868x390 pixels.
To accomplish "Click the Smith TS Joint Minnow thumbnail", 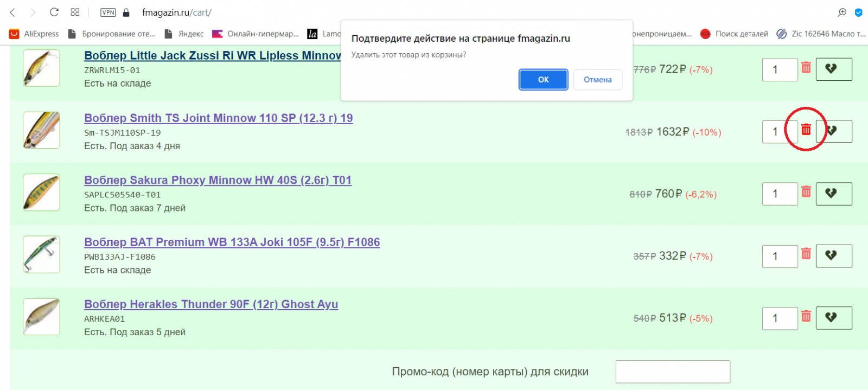I will (41, 130).
